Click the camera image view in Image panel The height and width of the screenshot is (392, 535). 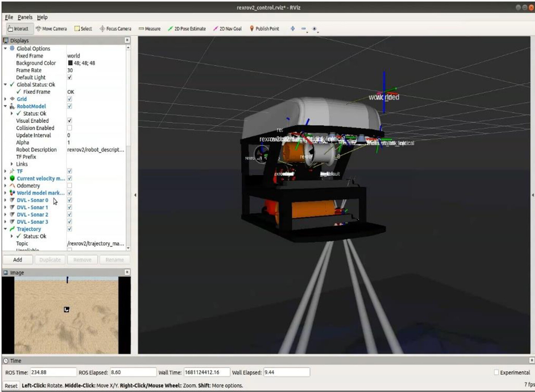tap(66, 315)
